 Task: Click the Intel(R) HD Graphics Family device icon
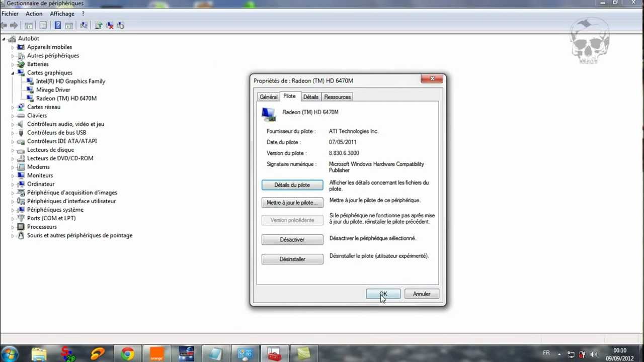tap(30, 81)
